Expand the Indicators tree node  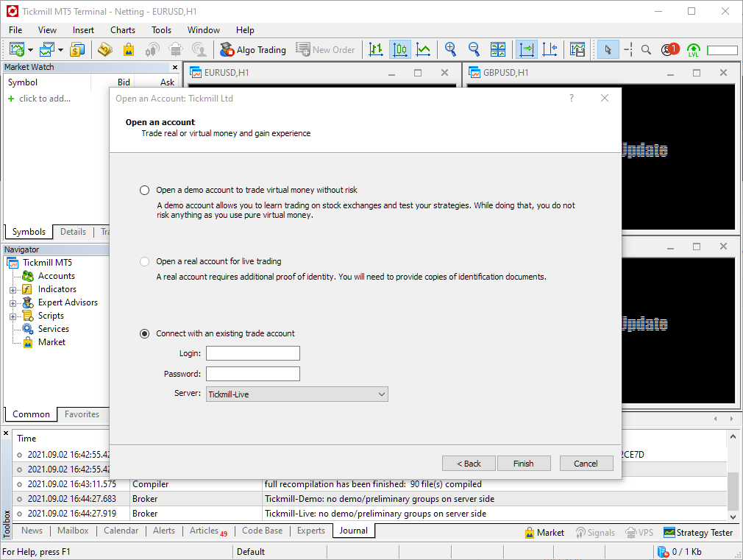coord(13,290)
